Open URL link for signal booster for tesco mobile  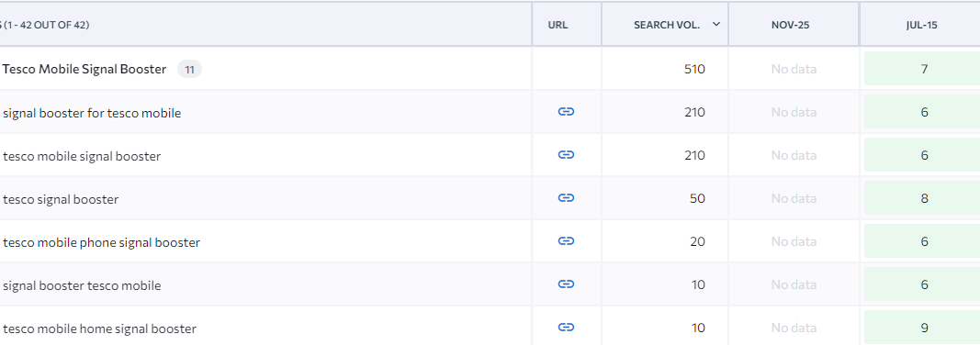[x=566, y=112]
